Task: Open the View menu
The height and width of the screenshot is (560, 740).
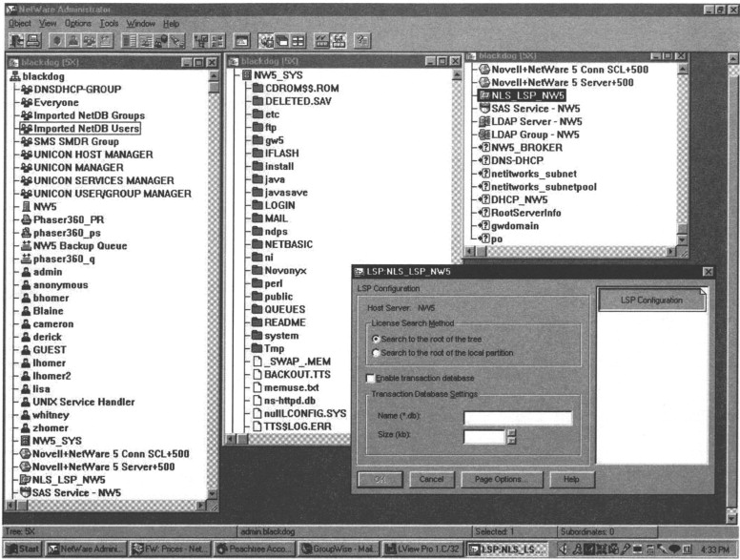Action: tap(48, 23)
